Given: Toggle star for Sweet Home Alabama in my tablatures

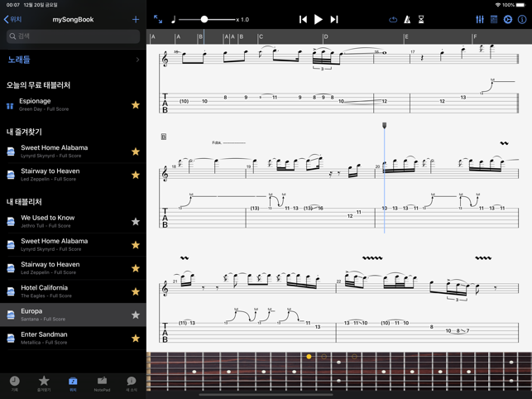Looking at the screenshot, I should [136, 245].
